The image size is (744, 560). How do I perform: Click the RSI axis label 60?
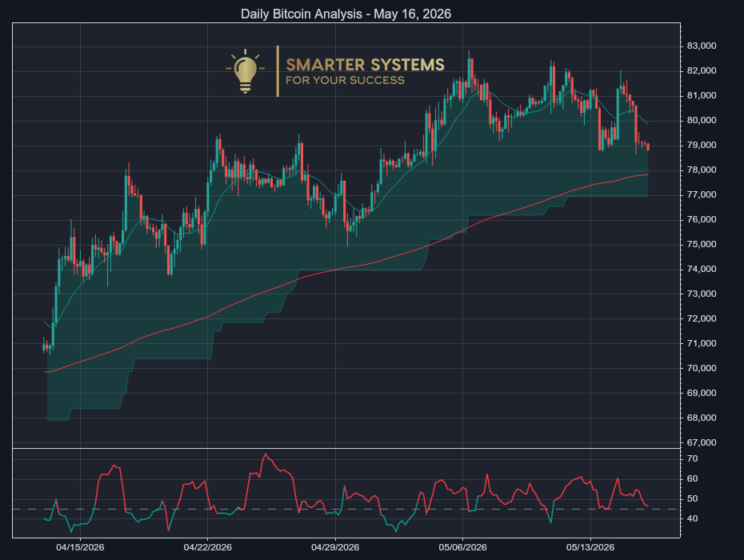[692, 479]
